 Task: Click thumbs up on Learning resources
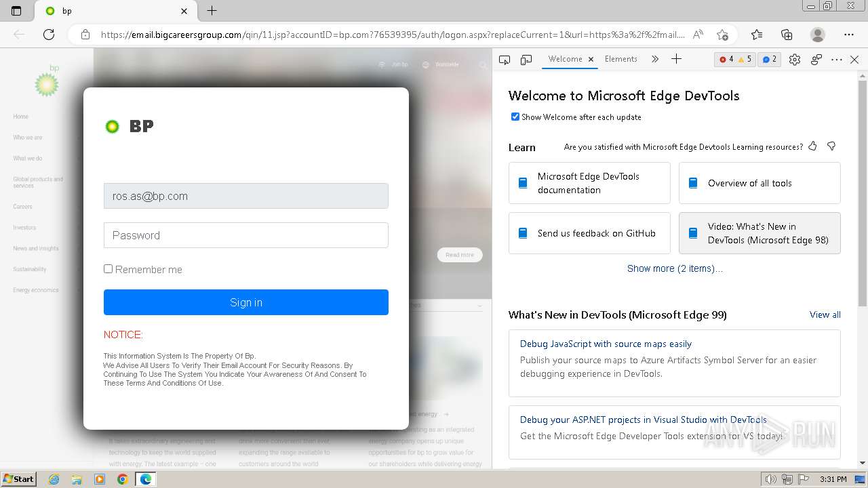tap(812, 146)
